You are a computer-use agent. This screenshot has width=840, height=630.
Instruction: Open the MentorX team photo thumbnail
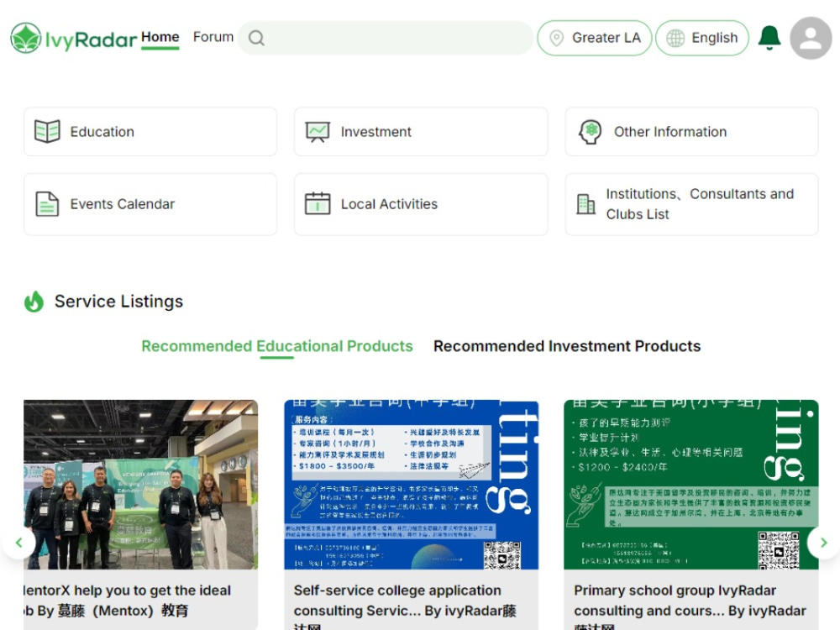click(x=141, y=485)
